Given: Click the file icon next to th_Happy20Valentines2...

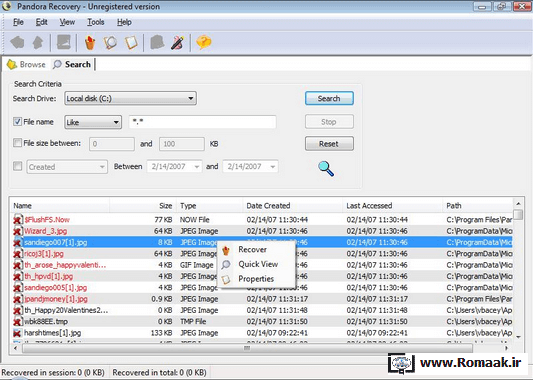Looking at the screenshot, I should point(17,310).
